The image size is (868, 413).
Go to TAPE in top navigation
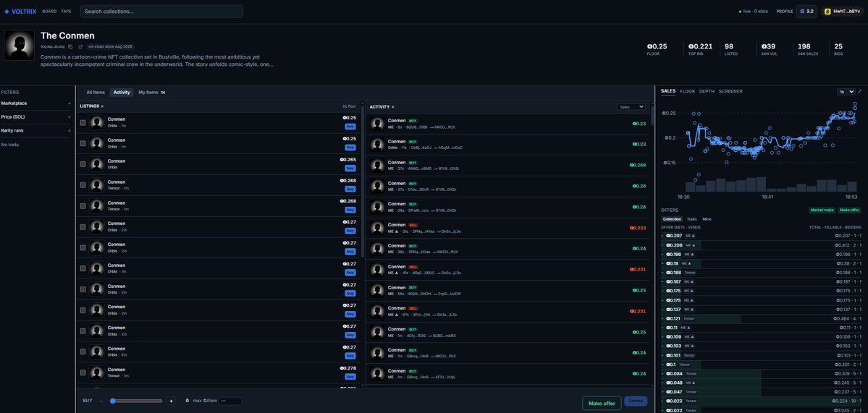click(x=66, y=11)
